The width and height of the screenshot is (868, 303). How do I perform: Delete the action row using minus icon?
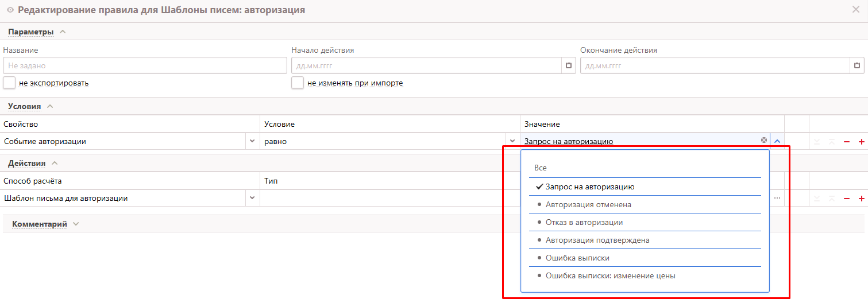pos(847,199)
